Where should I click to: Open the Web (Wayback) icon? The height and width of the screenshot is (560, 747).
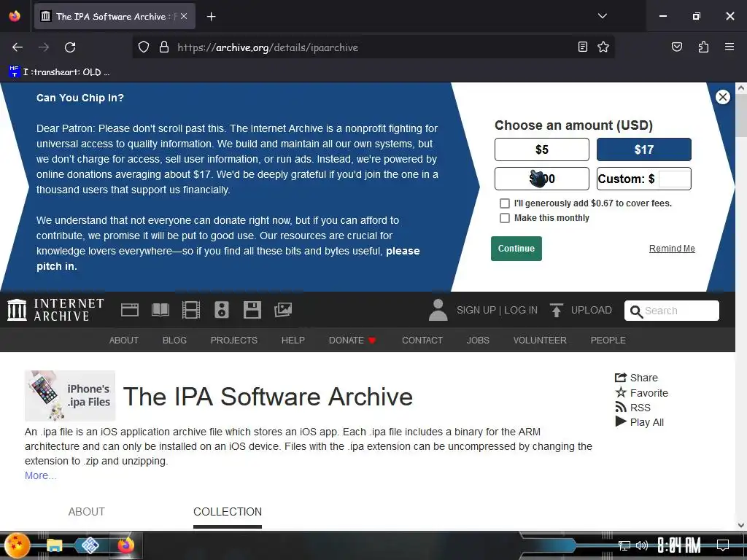point(130,310)
